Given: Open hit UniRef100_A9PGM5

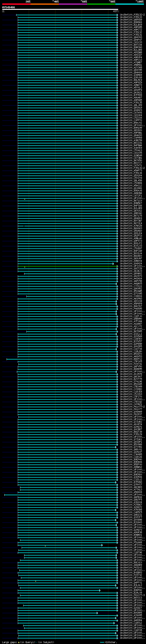Looking at the screenshot, I should [131, 27].
